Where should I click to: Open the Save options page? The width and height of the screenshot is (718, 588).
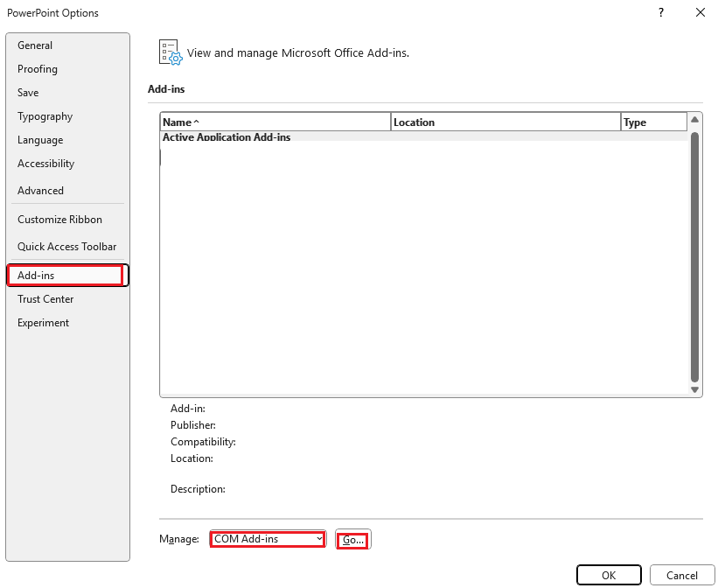pos(27,93)
